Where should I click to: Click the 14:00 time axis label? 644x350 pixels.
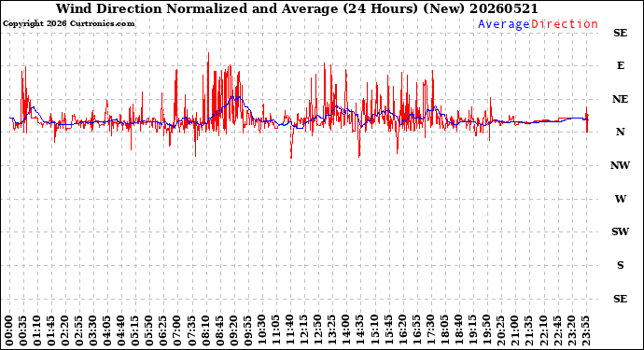click(345, 330)
